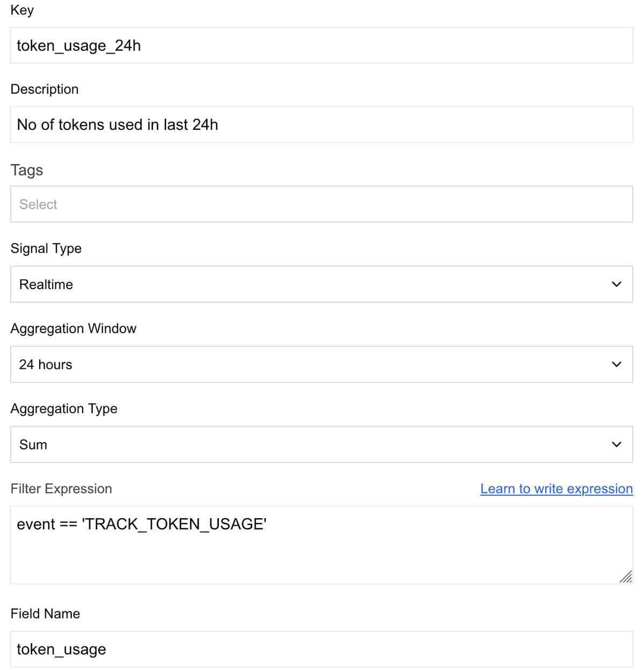
Task: Select the TRACK_TOKEN_USAGE expression text
Action: click(141, 524)
